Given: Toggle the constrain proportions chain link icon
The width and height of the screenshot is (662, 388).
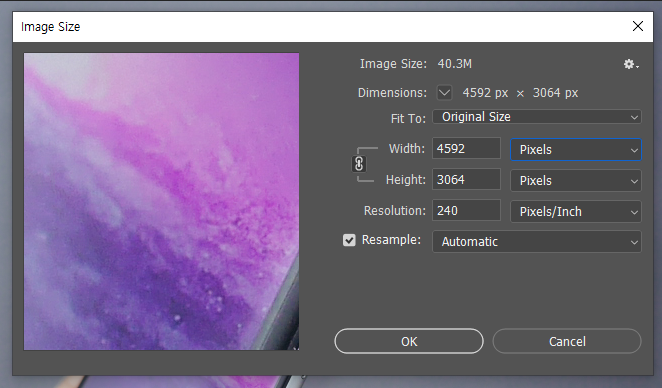Looking at the screenshot, I should point(359,164).
